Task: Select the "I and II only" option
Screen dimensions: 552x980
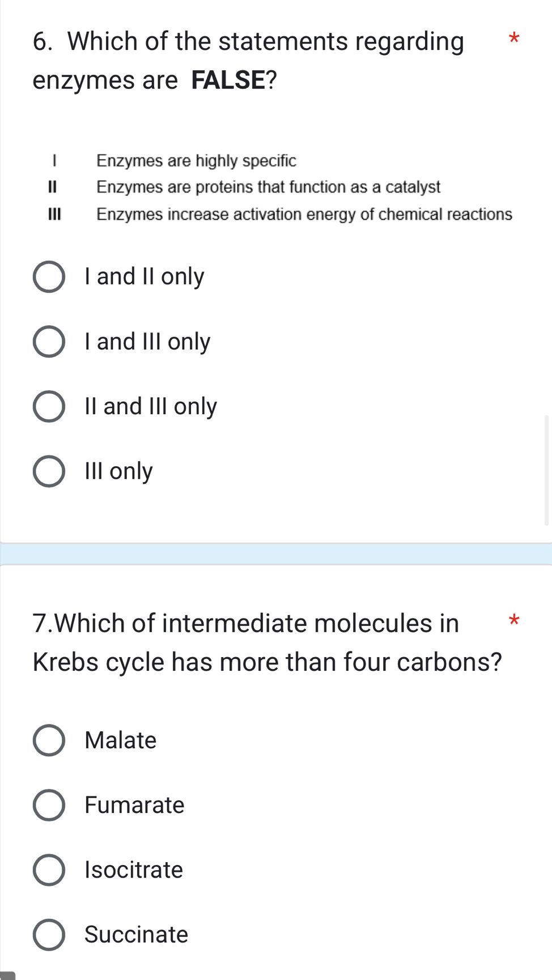Action: tap(50, 277)
